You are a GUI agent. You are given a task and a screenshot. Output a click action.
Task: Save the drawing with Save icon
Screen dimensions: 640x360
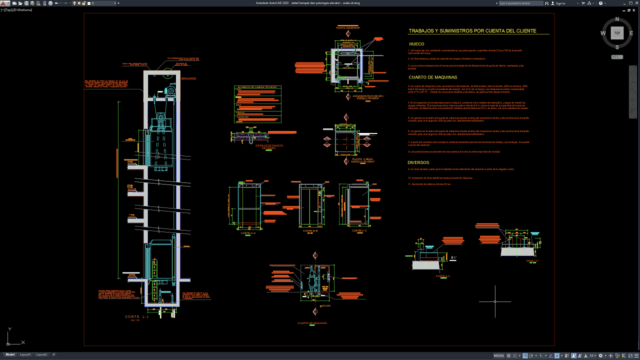[x=26, y=3]
